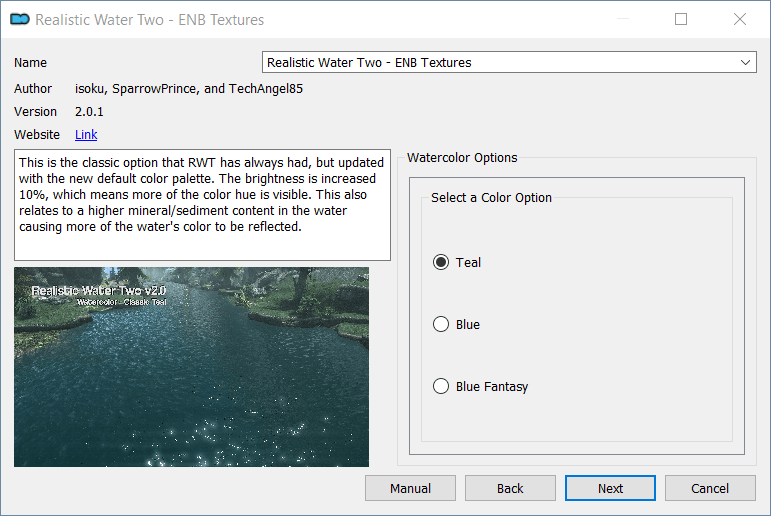Select the Teal color option

click(441, 262)
